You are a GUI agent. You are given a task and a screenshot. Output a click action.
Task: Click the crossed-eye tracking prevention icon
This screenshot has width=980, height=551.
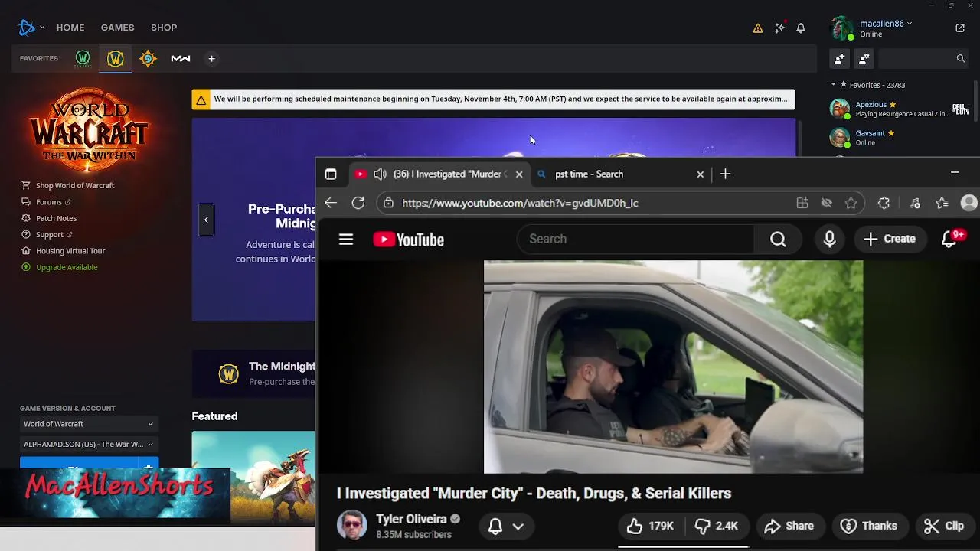pos(826,203)
